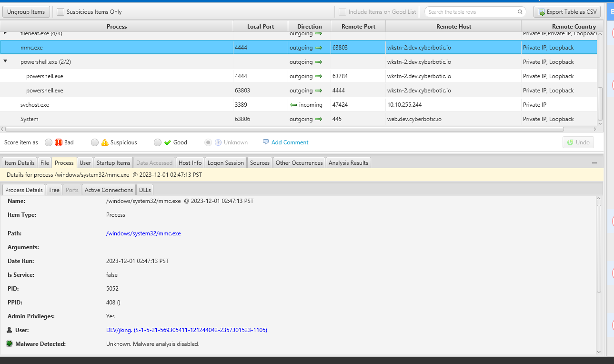614x364 pixels.
Task: Click the search magnifier icon
Action: coord(520,12)
